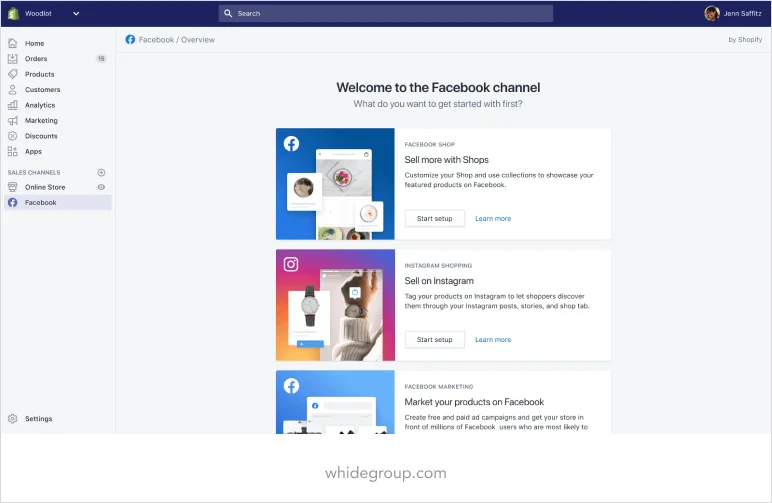Focus the Search field
772x503 pixels.
(386, 13)
